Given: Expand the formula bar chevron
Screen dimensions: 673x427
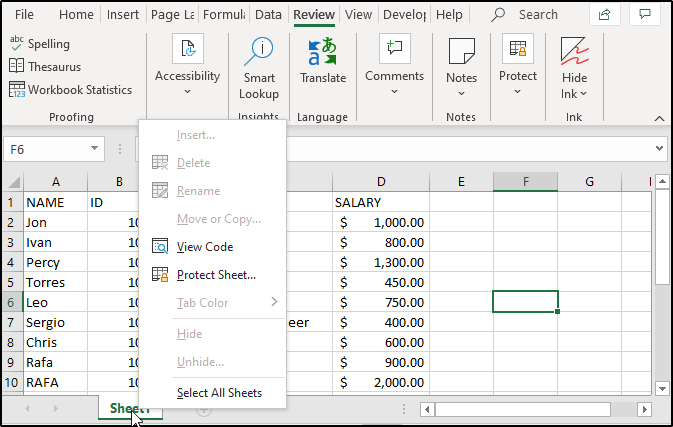Looking at the screenshot, I should (x=660, y=148).
